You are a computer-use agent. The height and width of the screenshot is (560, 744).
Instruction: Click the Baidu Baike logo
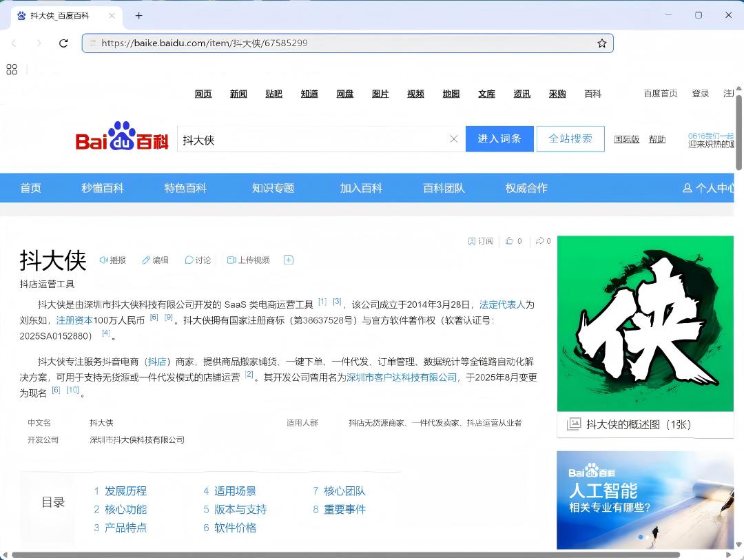[x=122, y=136]
